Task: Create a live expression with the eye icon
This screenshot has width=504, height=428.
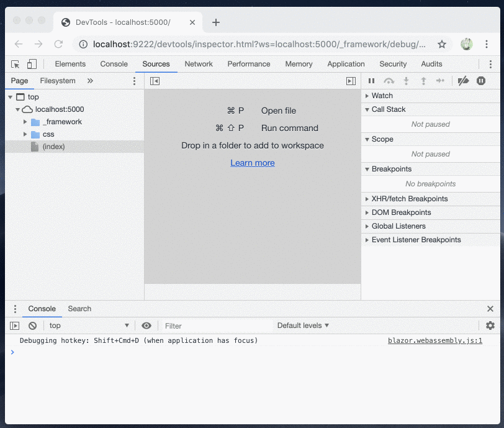Action: pos(146,326)
